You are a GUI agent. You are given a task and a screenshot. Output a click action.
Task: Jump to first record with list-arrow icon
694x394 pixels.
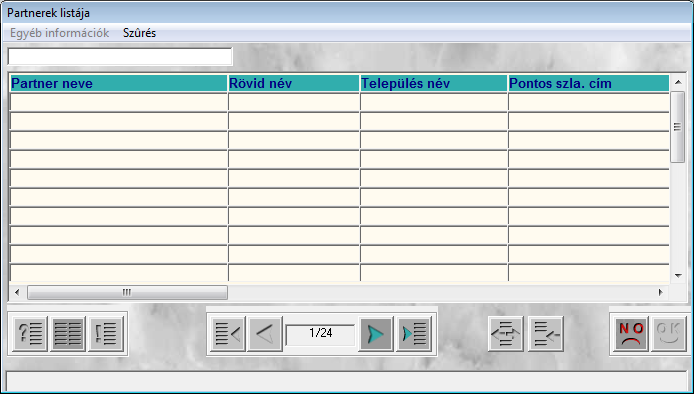(228, 334)
